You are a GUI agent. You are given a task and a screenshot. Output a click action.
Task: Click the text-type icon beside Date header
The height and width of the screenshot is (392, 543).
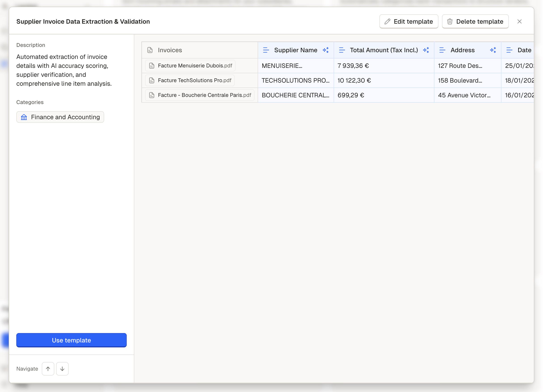[x=509, y=50]
